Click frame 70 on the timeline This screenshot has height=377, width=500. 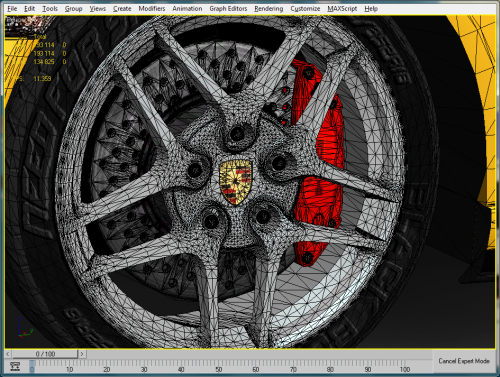(293, 369)
